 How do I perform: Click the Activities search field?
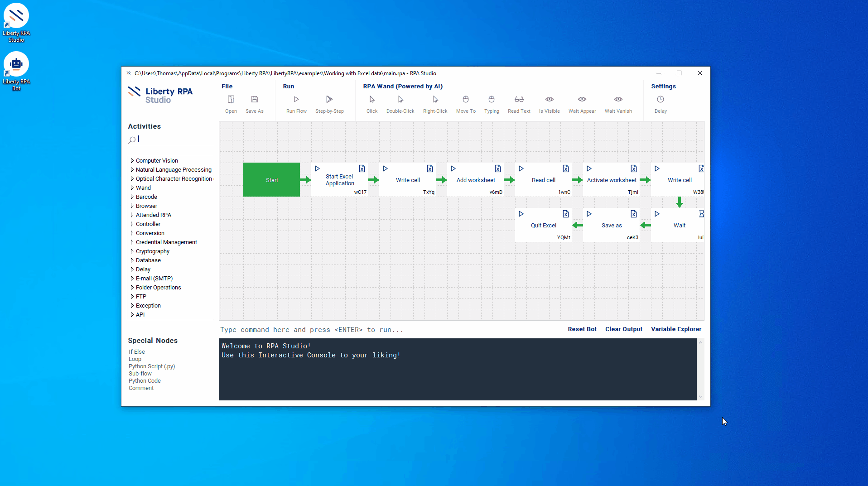coord(174,140)
